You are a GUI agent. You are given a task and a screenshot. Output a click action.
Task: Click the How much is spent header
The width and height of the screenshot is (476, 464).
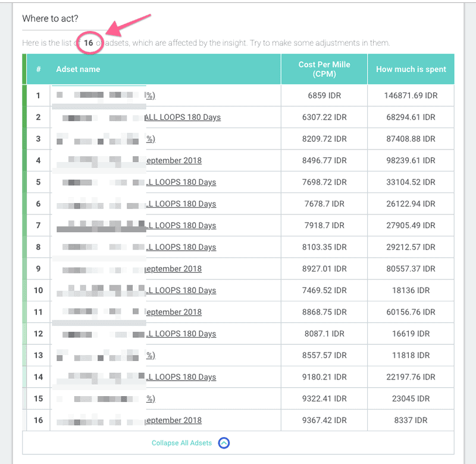click(x=411, y=69)
